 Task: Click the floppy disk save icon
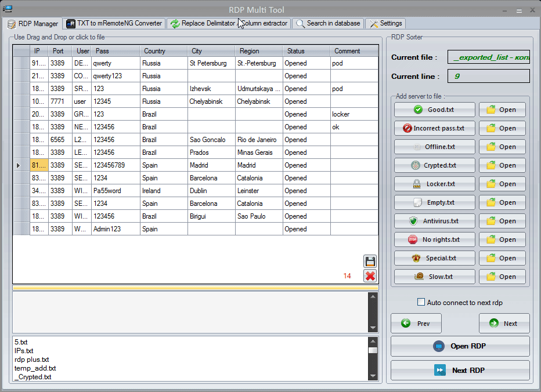[x=370, y=261]
